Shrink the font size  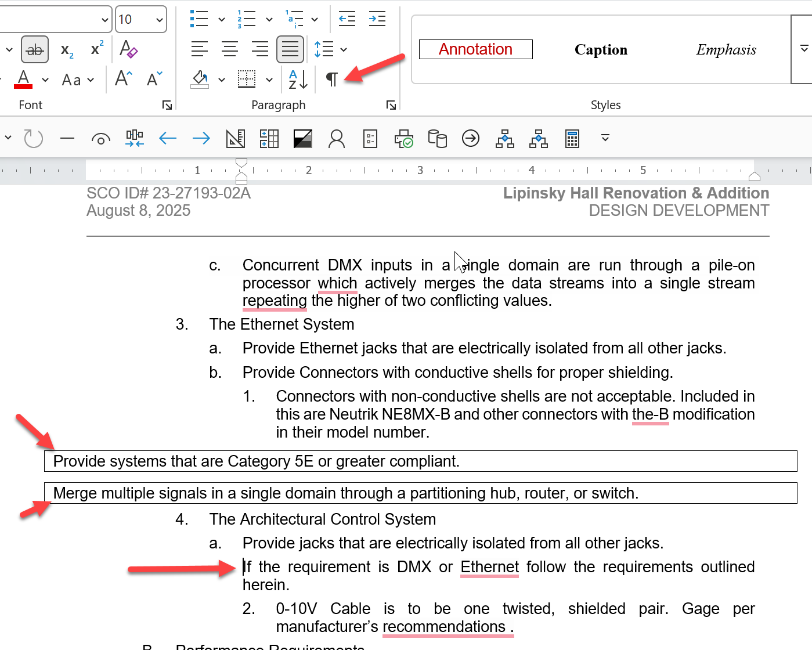coord(154,79)
